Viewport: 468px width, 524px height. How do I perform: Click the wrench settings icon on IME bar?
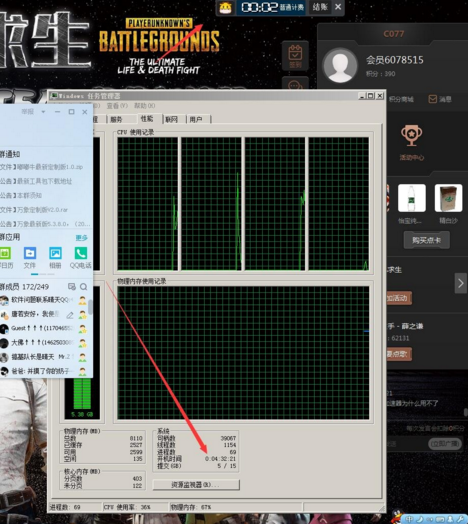coord(461,520)
